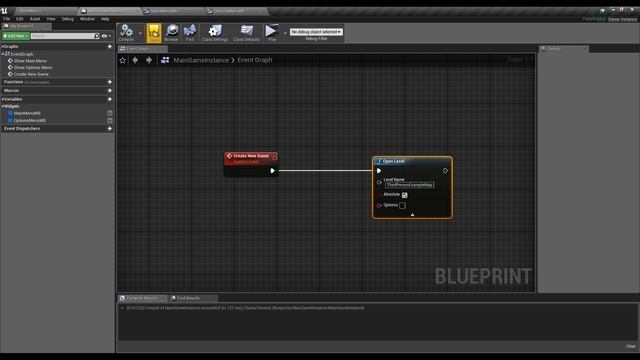Select the MainMenuWB variable

tap(27, 113)
